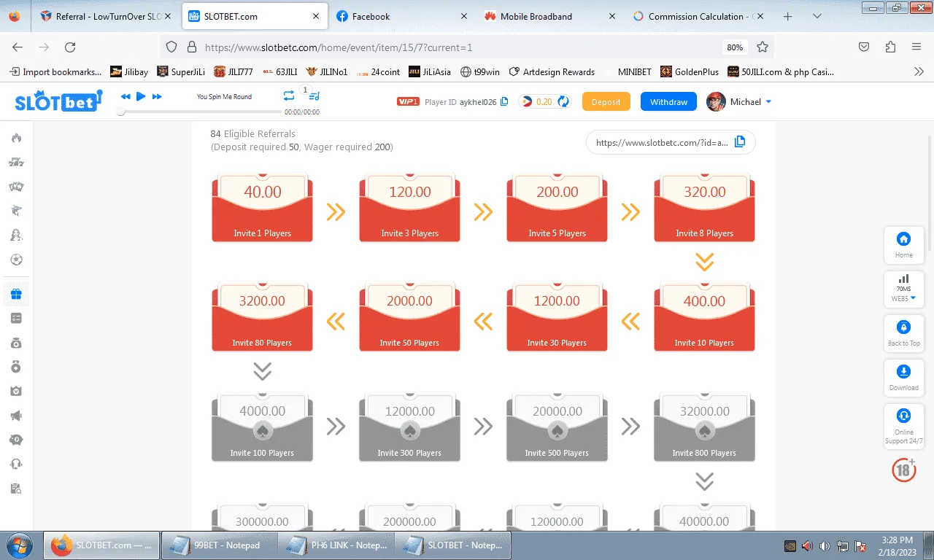This screenshot has width=934, height=560.
Task: Switch to the Mobile Broadband tab
Action: 549,16
